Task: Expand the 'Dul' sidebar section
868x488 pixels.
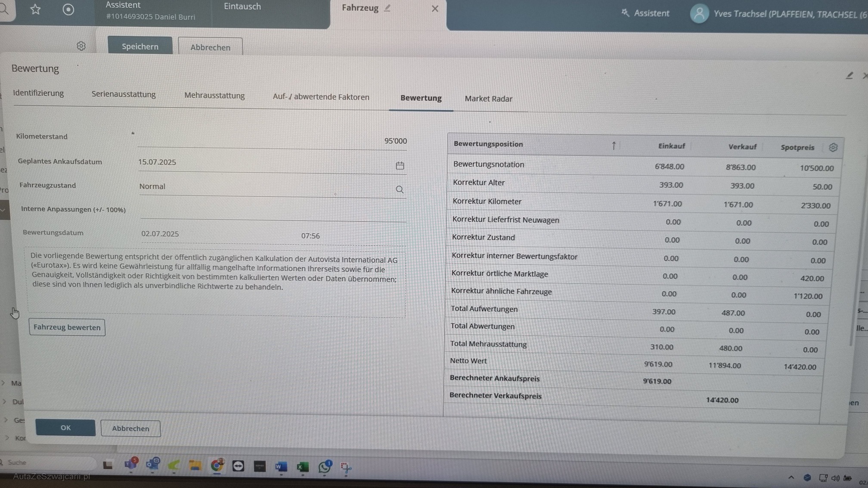Action: point(4,401)
